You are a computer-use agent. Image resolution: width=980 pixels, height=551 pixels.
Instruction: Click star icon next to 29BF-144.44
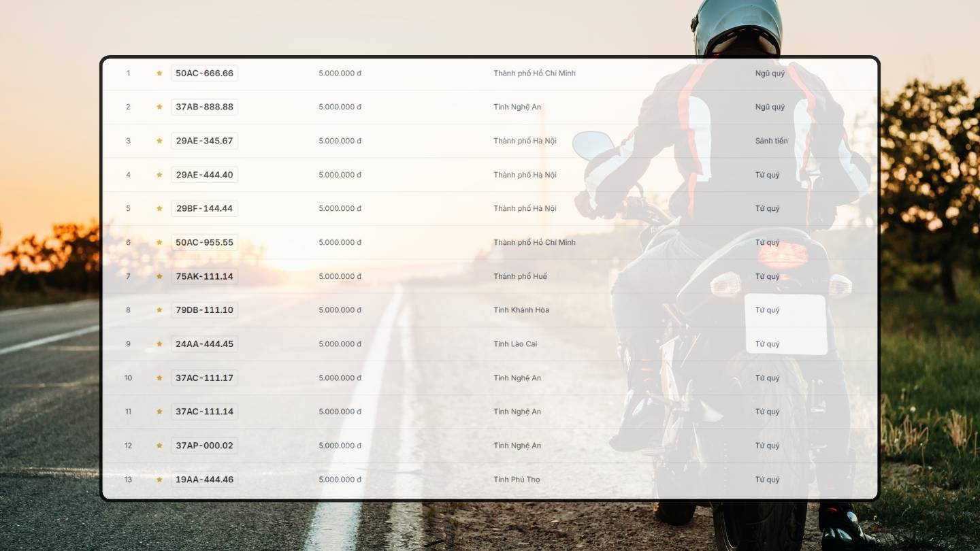(159, 209)
